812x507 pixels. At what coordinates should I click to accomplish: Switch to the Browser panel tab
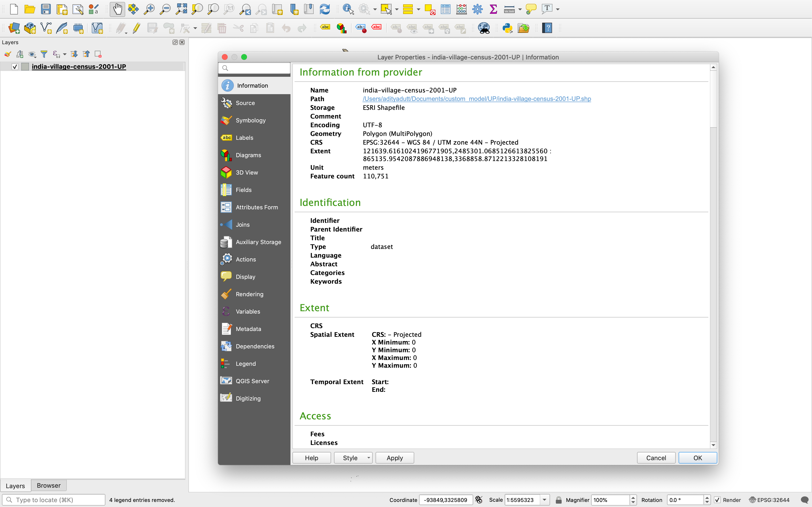pos(49,485)
